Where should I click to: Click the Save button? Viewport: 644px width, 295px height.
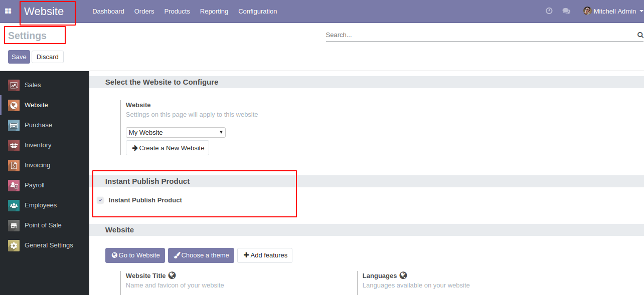pyautogui.click(x=19, y=57)
